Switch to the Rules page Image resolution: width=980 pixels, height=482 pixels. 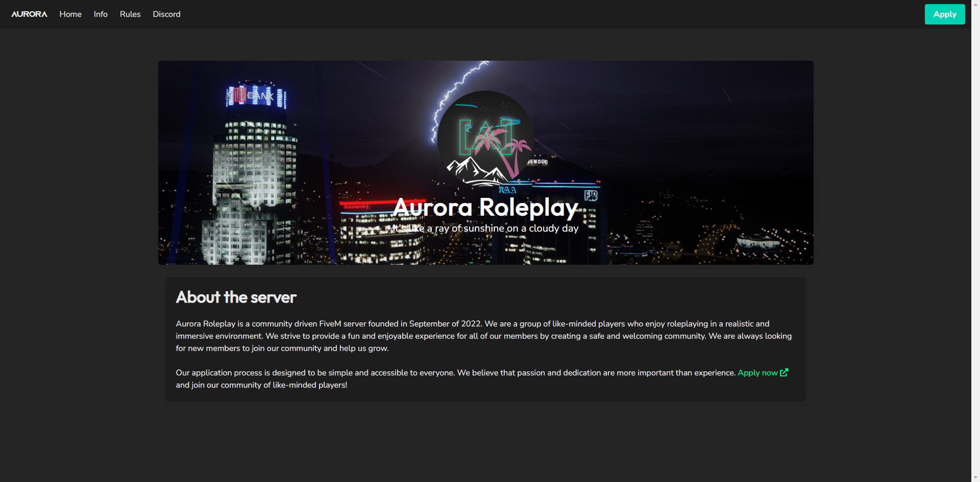pos(130,14)
